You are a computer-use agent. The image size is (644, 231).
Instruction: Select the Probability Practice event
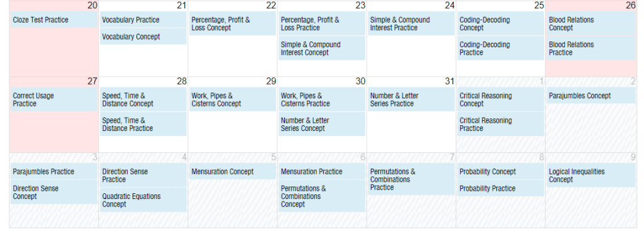pyautogui.click(x=500, y=188)
